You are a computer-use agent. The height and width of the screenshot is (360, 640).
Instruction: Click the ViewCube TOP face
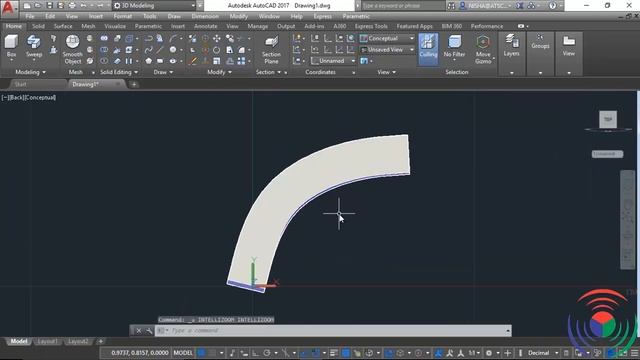[x=608, y=119]
